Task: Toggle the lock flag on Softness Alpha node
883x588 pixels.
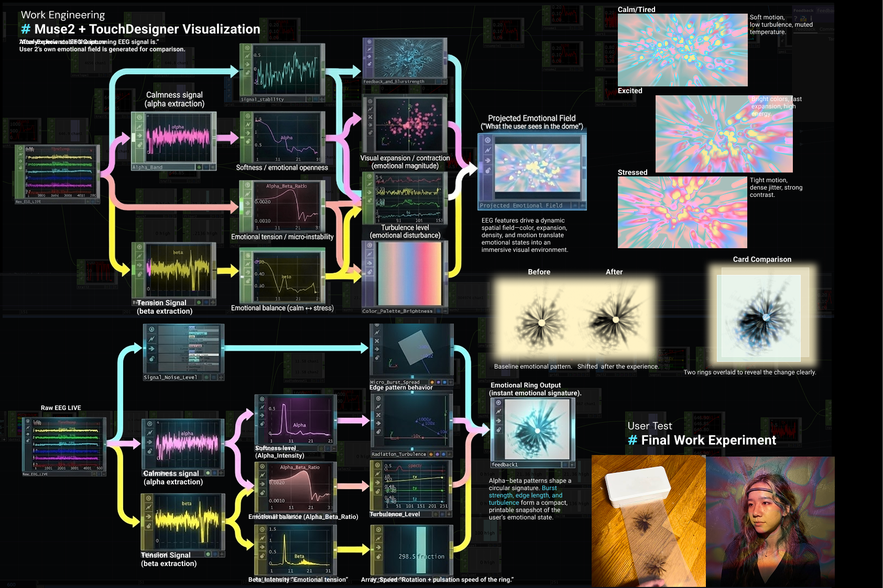Action: click(x=247, y=140)
